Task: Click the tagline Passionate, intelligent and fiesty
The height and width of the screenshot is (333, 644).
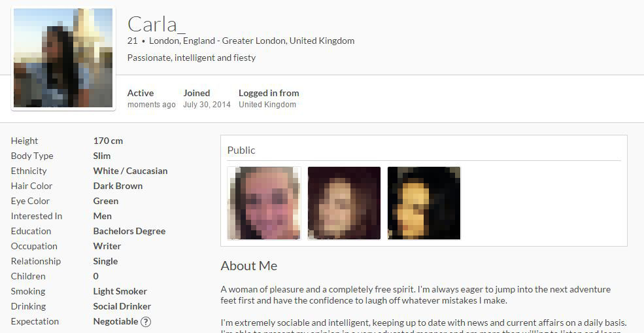Action: [x=192, y=58]
